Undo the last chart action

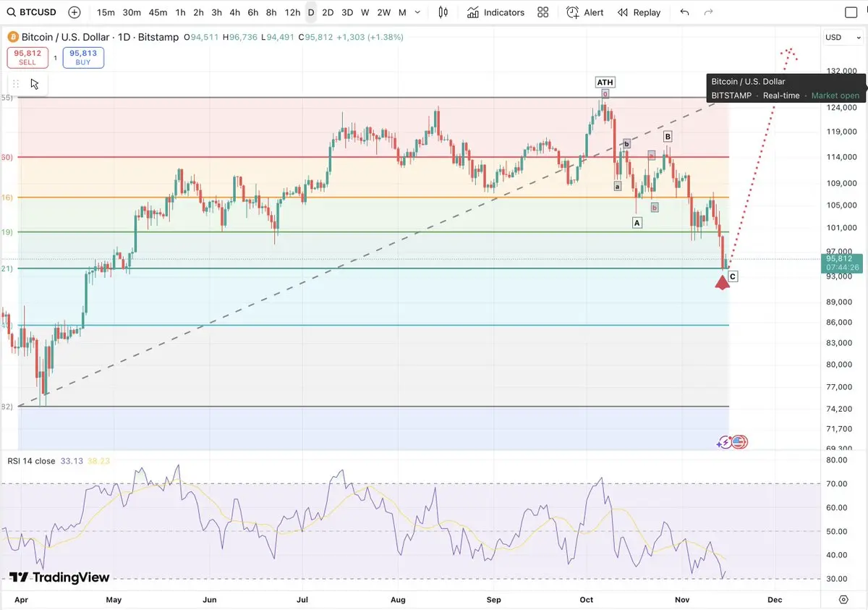coord(684,12)
